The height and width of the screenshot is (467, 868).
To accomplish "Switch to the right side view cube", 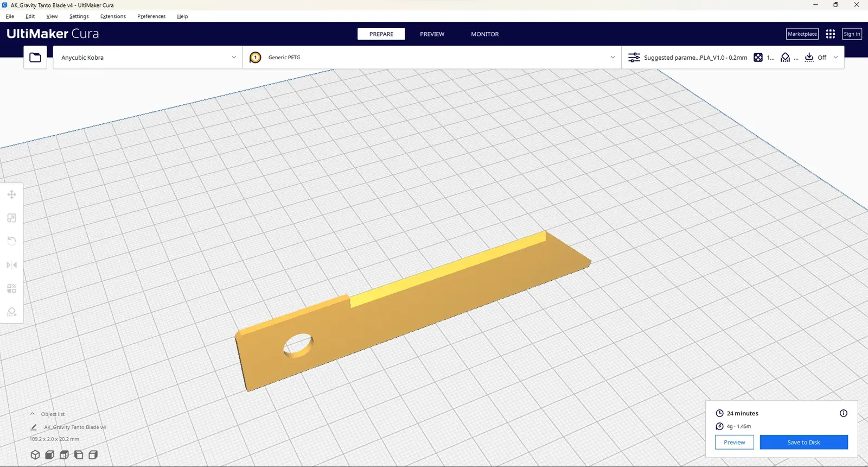I will pos(93,455).
